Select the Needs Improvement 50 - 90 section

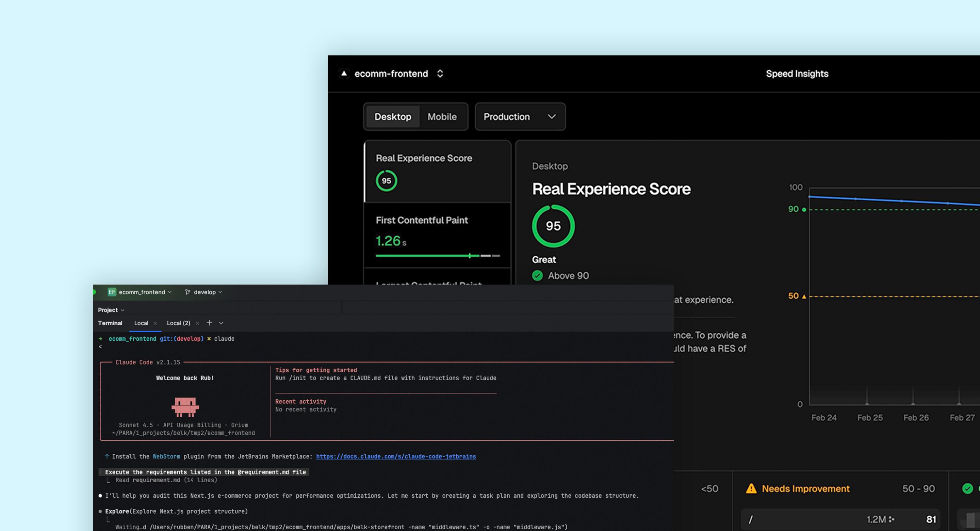pyautogui.click(x=840, y=488)
